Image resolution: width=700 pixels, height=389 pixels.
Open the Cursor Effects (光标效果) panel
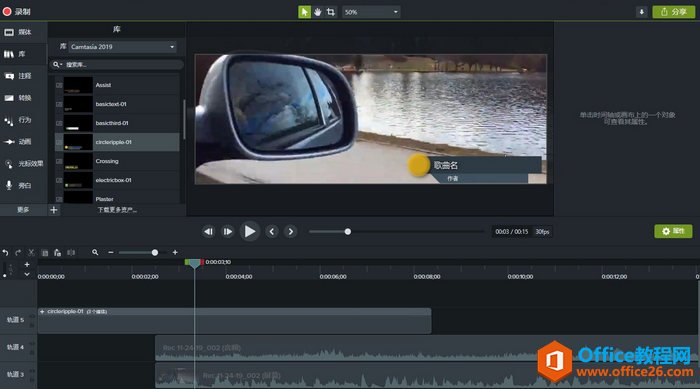(x=24, y=164)
